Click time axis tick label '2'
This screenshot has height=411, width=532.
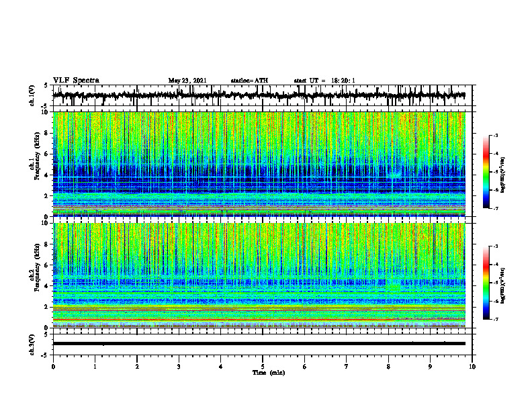tap(137, 367)
